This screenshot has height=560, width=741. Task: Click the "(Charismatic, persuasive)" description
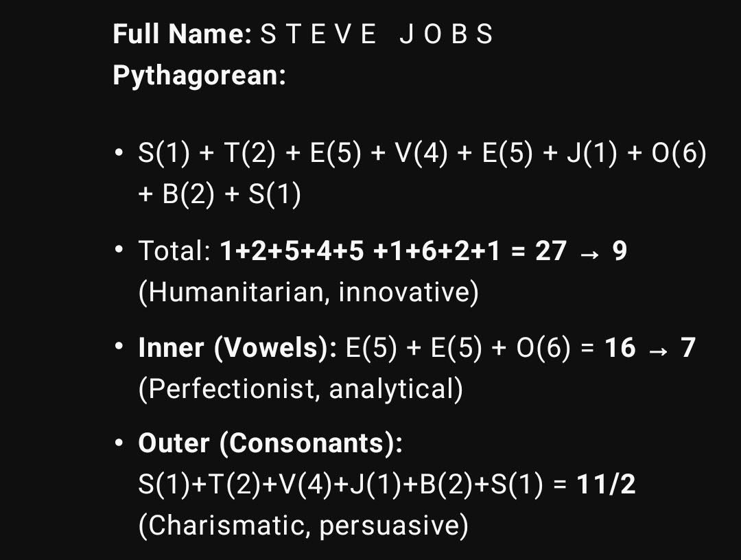pyautogui.click(x=303, y=526)
